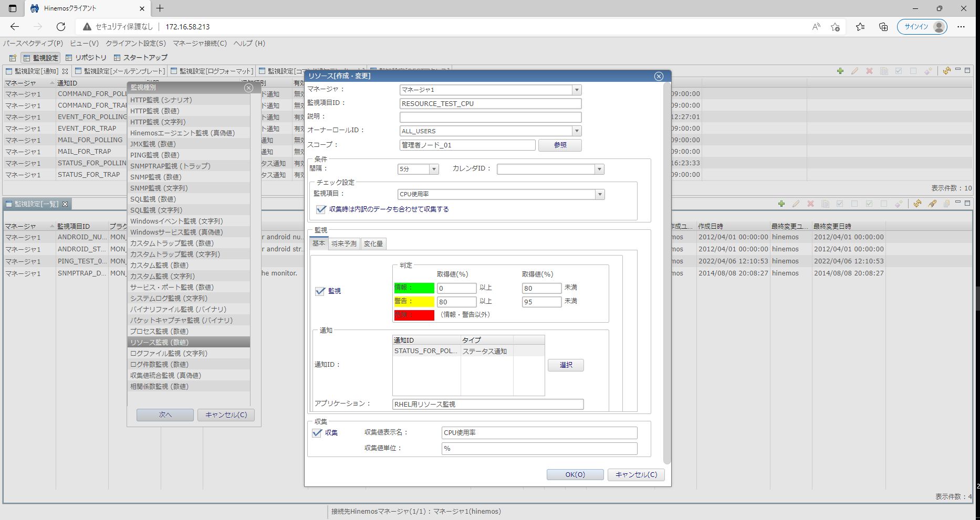Click the copy icon in 監視設定[一覧] toolbar
980x520 pixels.
826,204
